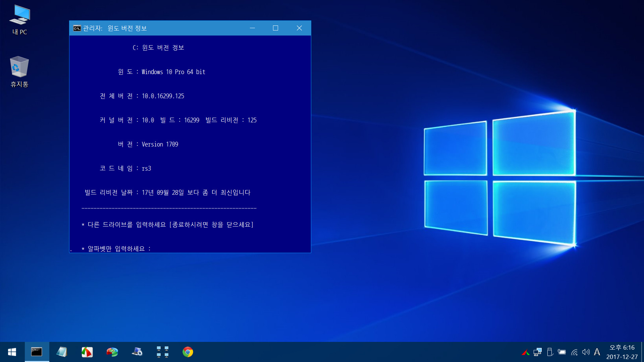Open the battery power tray icon

coord(562,352)
